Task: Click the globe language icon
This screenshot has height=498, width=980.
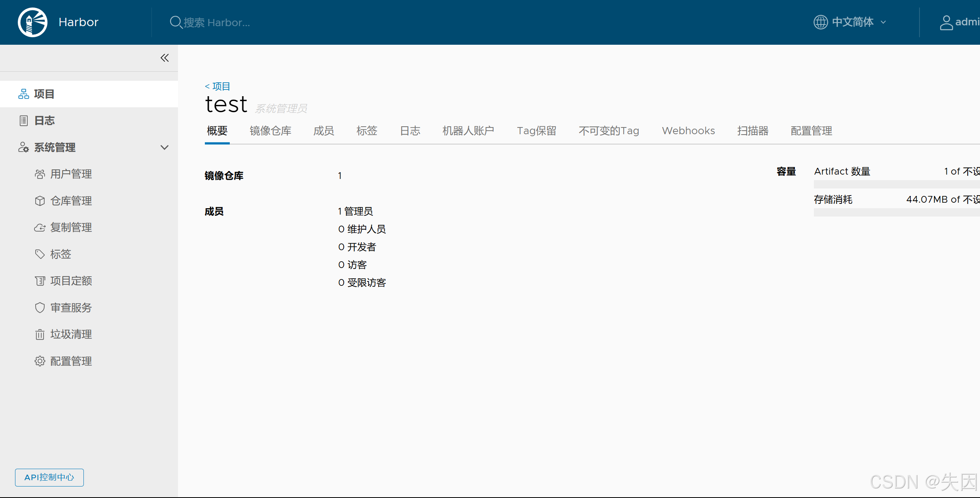Action: click(821, 22)
